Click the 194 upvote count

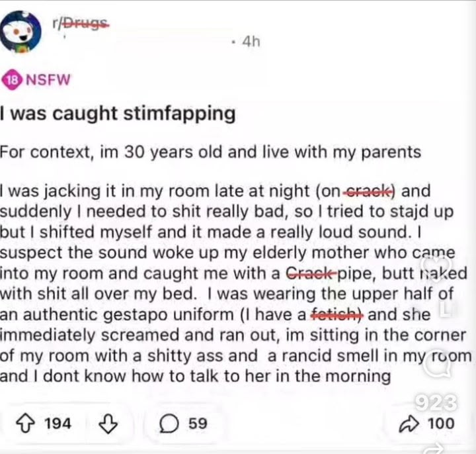(58, 424)
